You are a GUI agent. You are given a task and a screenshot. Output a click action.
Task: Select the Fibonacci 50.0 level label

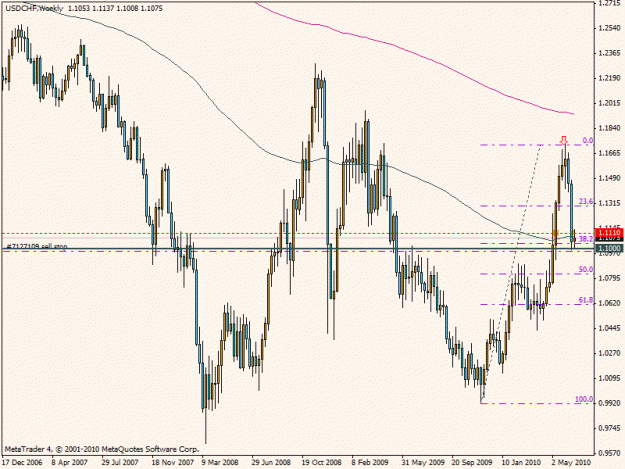click(x=586, y=270)
